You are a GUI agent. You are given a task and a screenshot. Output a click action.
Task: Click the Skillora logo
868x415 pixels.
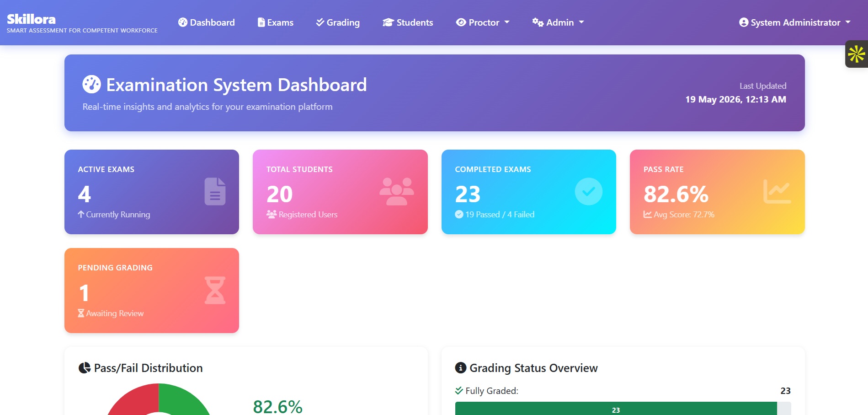(x=31, y=19)
